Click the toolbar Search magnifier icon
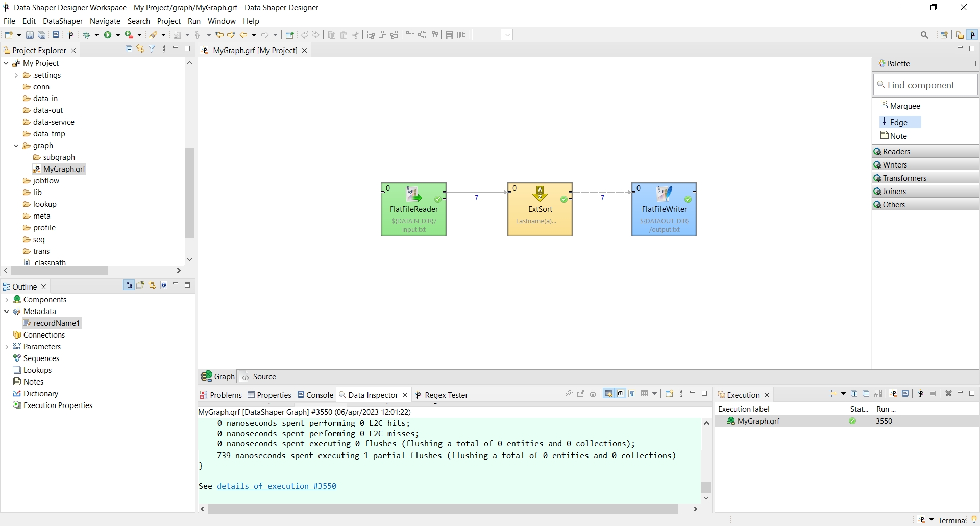 click(924, 35)
